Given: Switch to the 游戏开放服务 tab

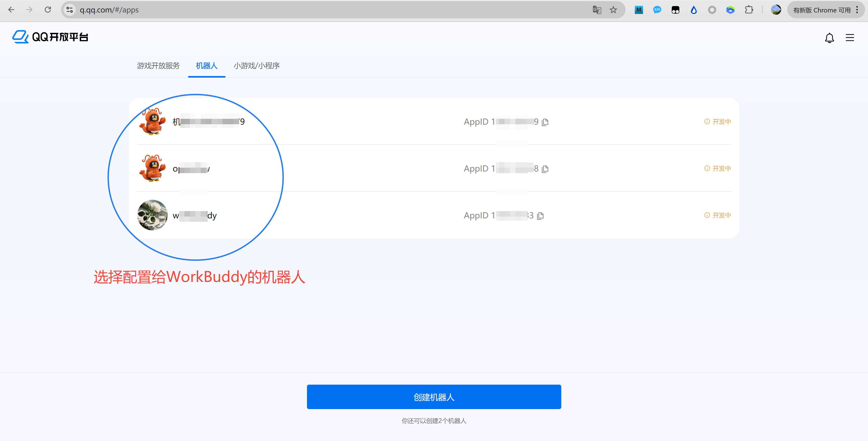Looking at the screenshot, I should click(x=158, y=65).
